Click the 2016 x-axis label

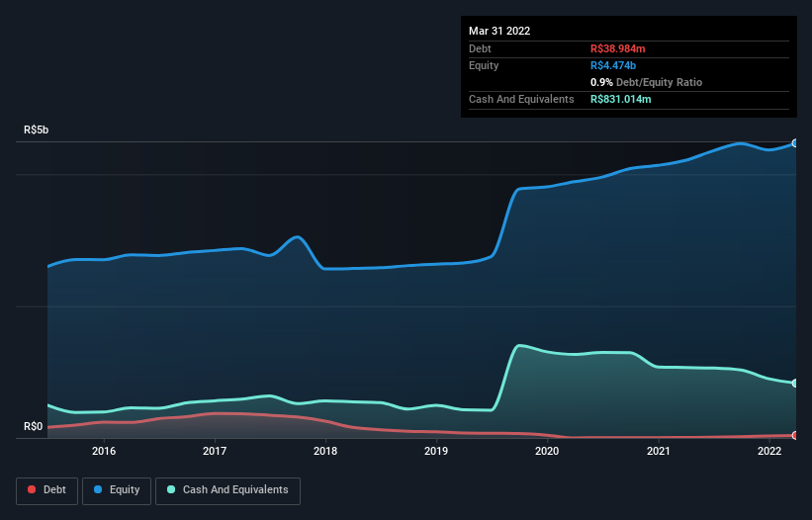coord(104,451)
